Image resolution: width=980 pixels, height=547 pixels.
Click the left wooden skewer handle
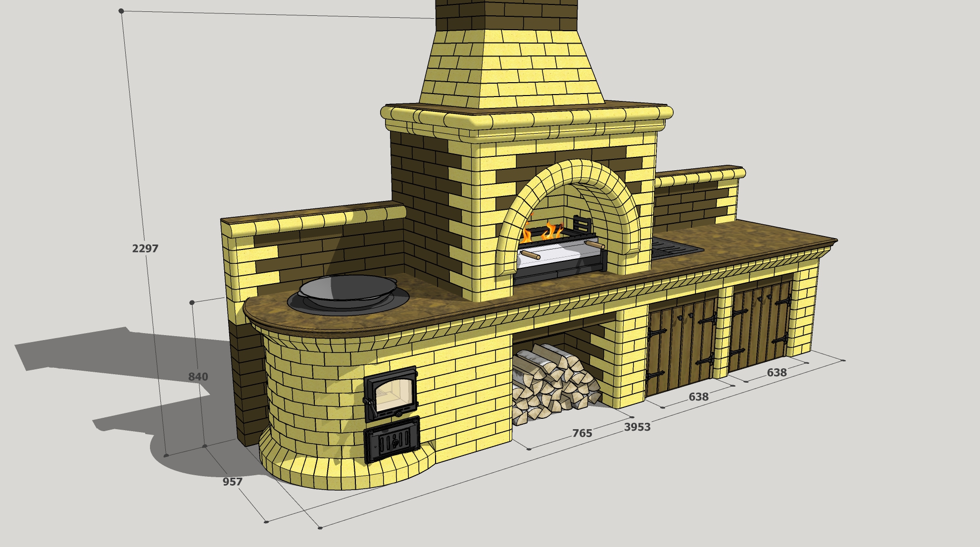529,254
